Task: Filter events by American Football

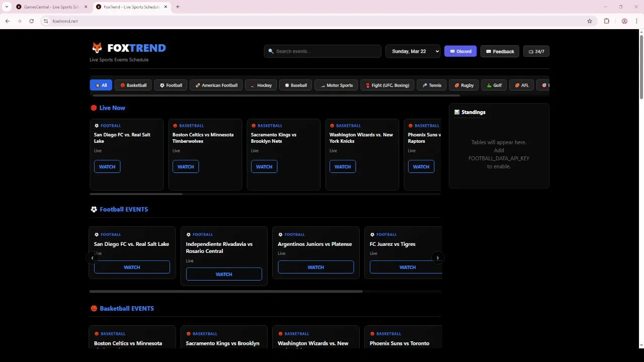Action: tap(216, 85)
